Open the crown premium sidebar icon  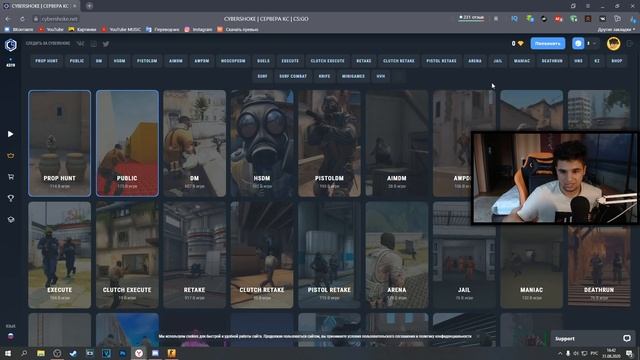point(11,156)
